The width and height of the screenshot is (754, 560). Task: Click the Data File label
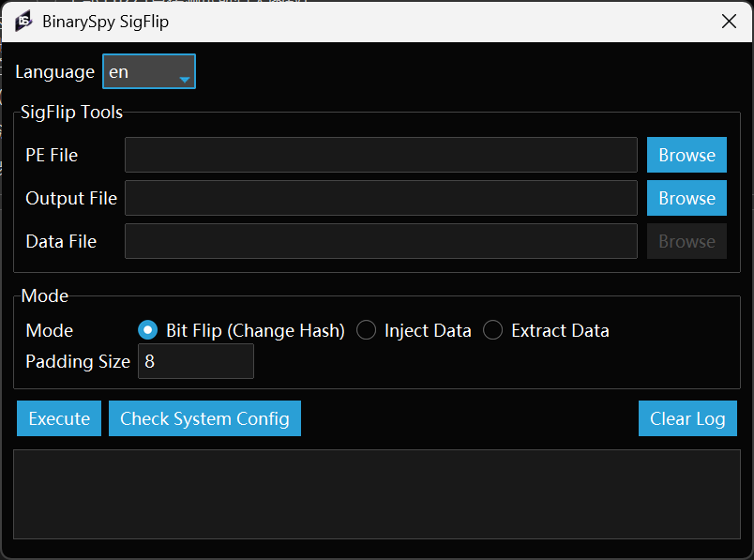(x=61, y=241)
